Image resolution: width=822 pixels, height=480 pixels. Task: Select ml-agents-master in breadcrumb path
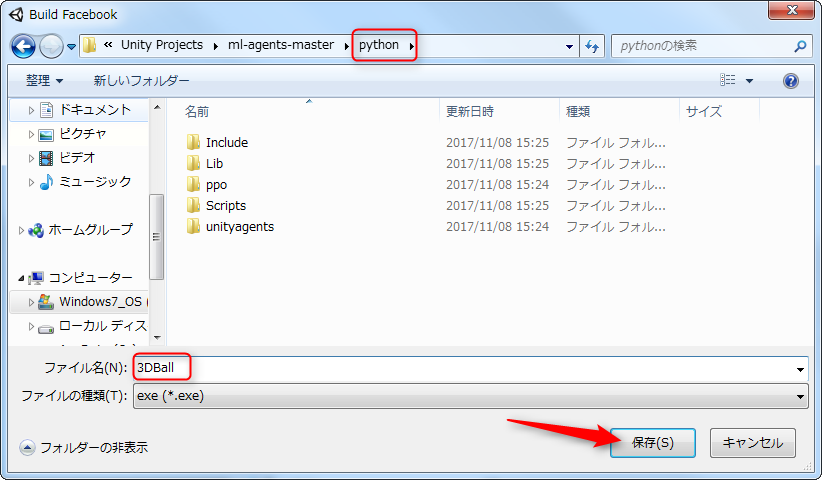tap(281, 45)
